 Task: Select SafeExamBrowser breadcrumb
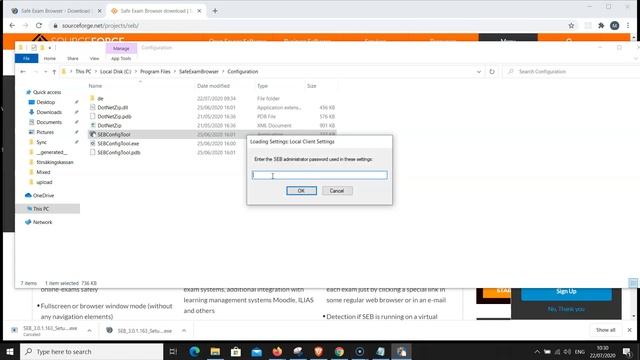pyautogui.click(x=199, y=71)
